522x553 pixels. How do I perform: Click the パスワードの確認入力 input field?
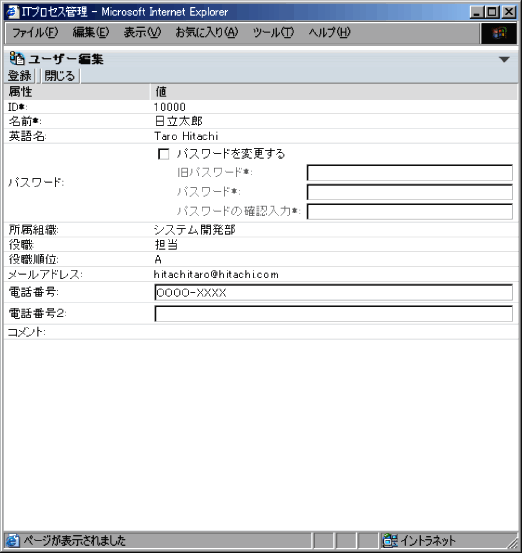click(409, 211)
